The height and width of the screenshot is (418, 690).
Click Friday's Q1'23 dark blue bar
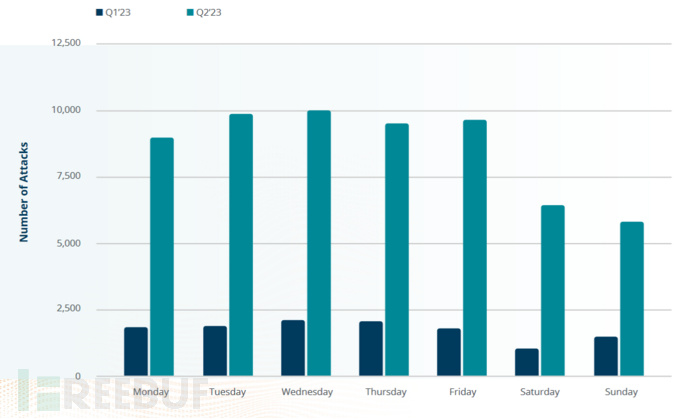pyautogui.click(x=449, y=351)
